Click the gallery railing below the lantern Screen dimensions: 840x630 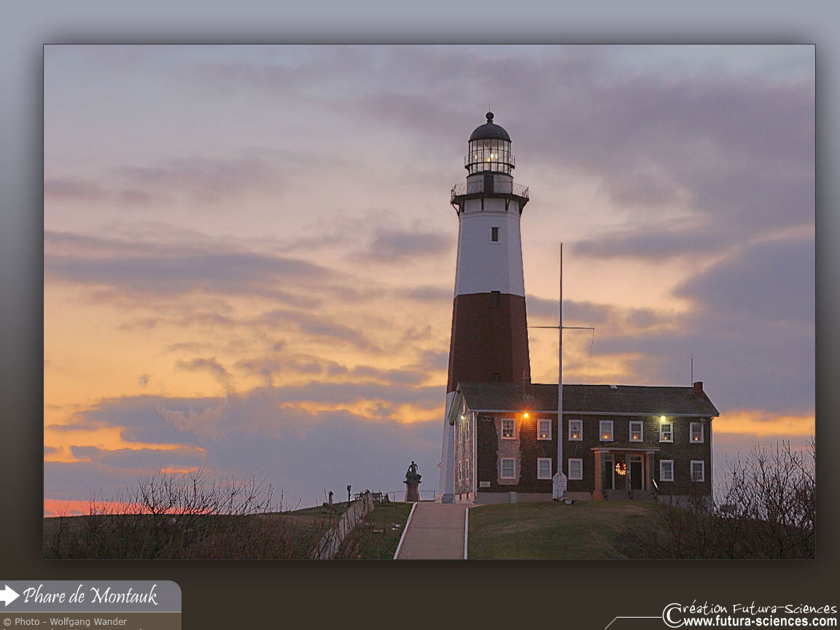coord(489,190)
